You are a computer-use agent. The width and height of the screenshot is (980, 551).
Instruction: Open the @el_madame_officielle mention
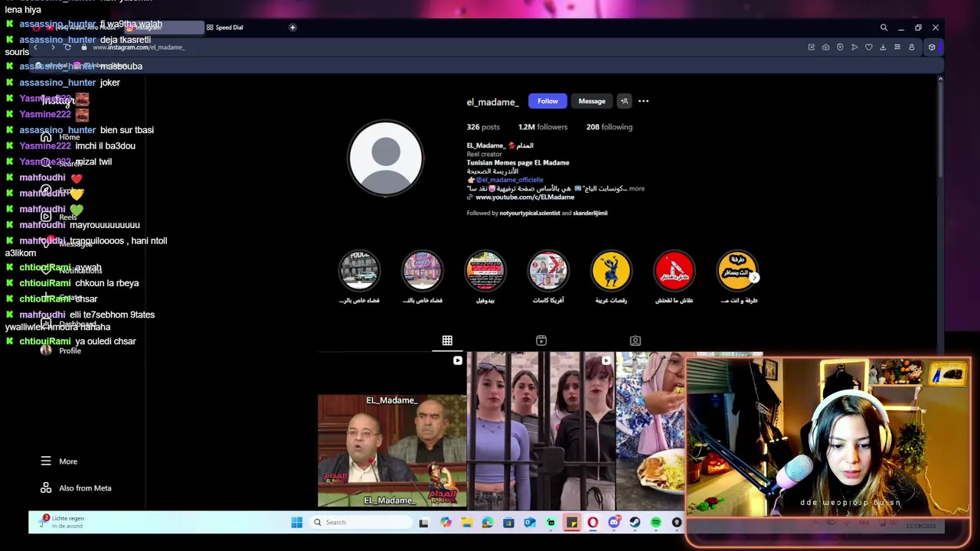pyautogui.click(x=509, y=180)
